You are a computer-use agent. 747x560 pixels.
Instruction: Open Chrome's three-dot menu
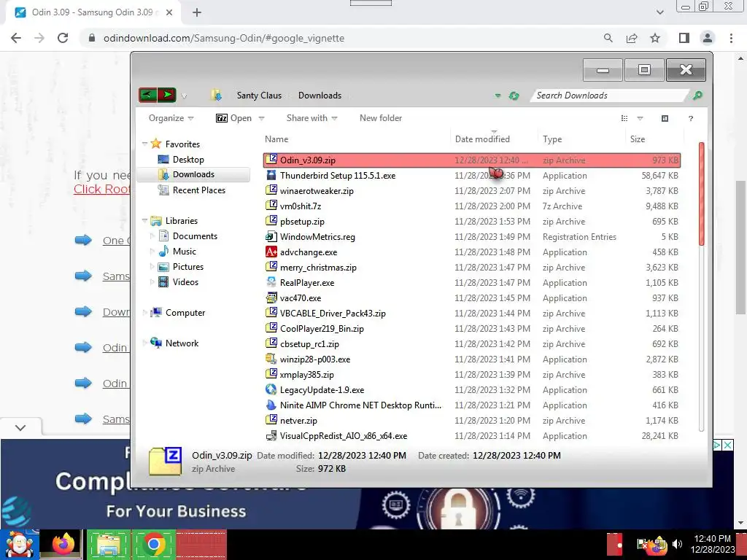(x=731, y=38)
